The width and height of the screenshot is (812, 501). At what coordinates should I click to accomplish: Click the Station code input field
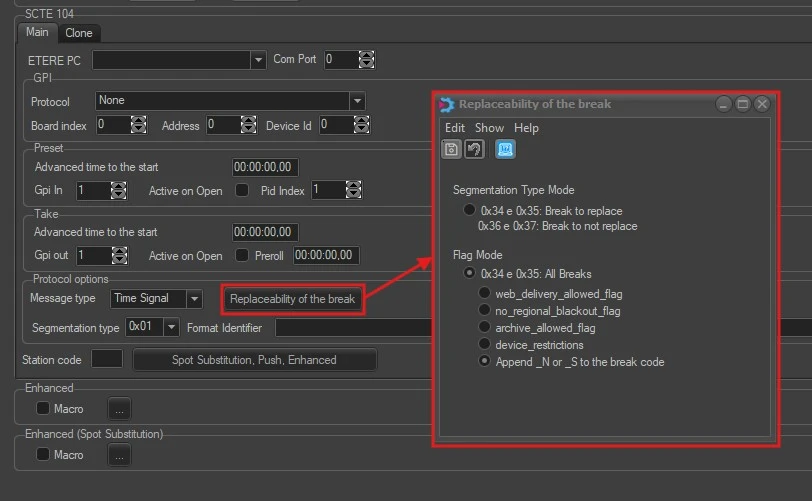(x=107, y=359)
